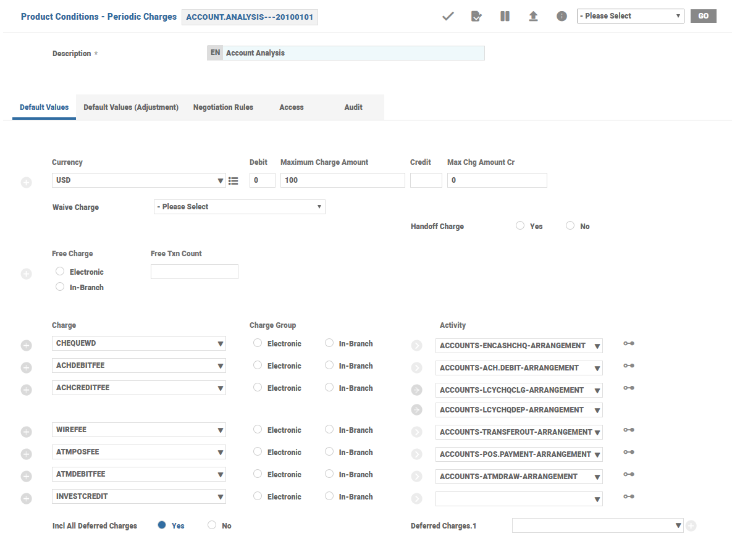The height and width of the screenshot is (560, 732).
Task: Open the Audit tab
Action: coord(353,107)
